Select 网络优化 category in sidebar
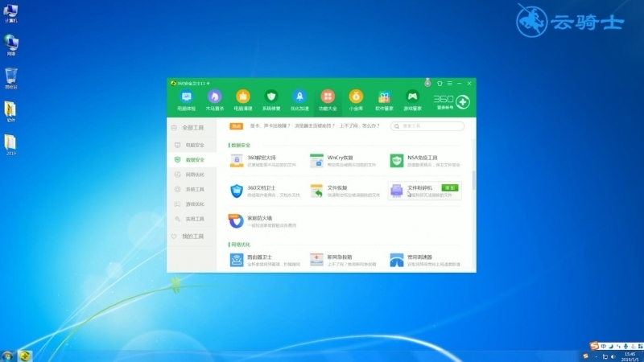The image size is (644, 362). point(192,175)
